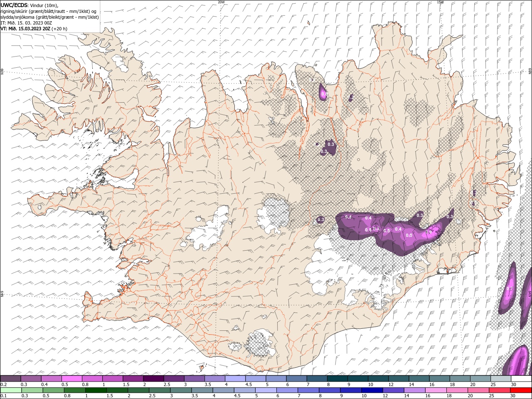Select the orchid snow swatch between 0.4 and 0.5
The width and height of the screenshot is (532, 399).
click(52, 379)
